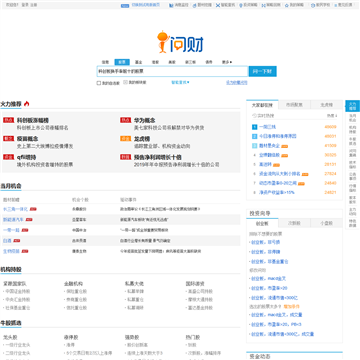Select the 股票 search tab

pyautogui.click(x=122, y=62)
